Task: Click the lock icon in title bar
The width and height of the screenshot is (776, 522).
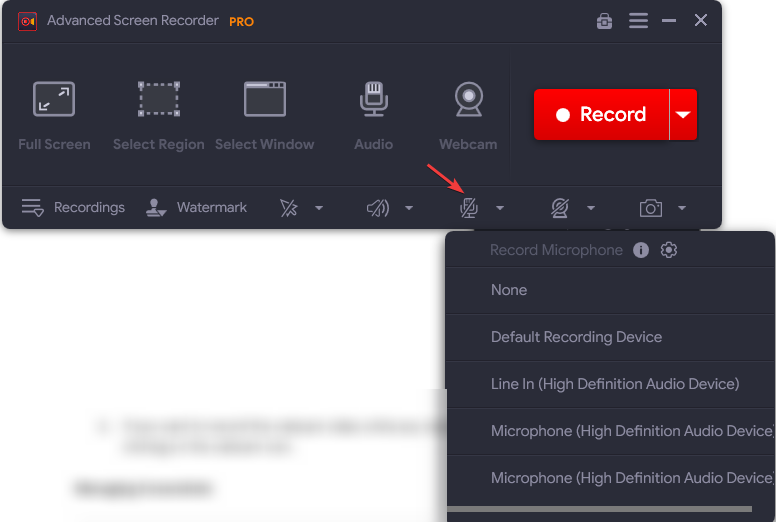Action: 604,21
